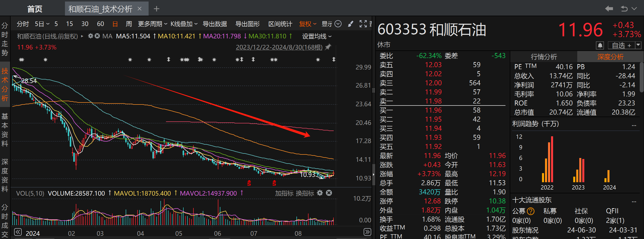644x239 pixels.
Task: Click the 2023 profit trend bars
Action: [579, 170]
